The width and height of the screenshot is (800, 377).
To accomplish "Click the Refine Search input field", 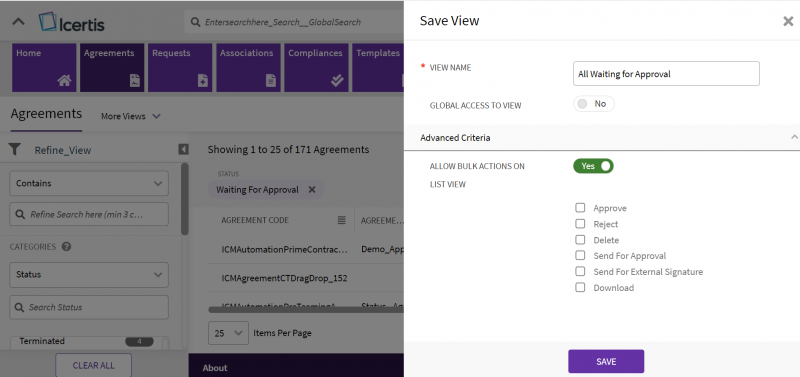I will click(x=89, y=214).
